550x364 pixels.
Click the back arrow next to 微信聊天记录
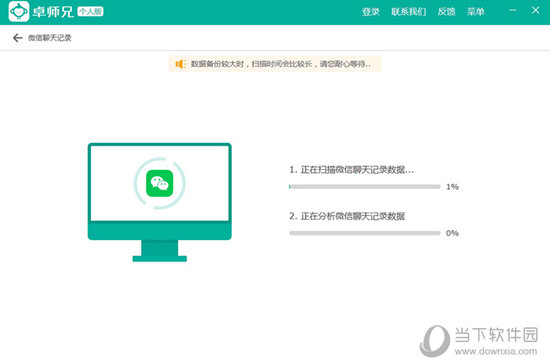click(x=18, y=38)
